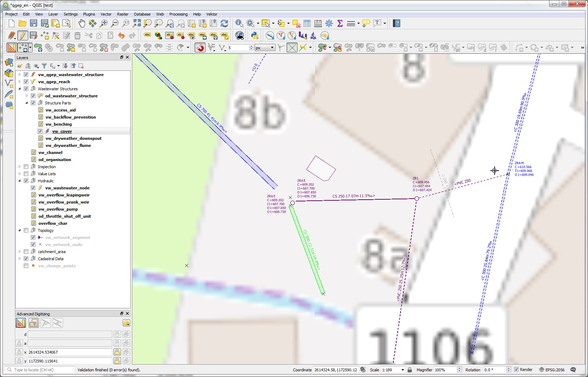Enable the Advanced Digitizing toolbar icon

[11, 47]
